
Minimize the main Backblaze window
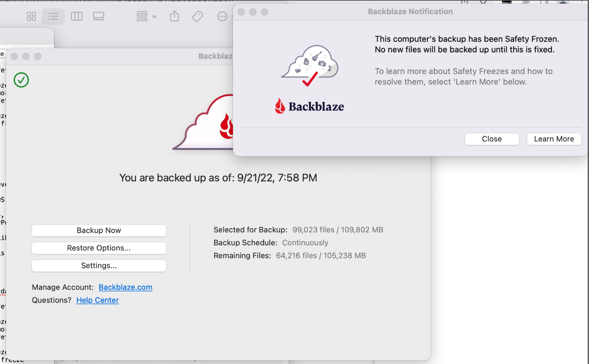(x=26, y=56)
